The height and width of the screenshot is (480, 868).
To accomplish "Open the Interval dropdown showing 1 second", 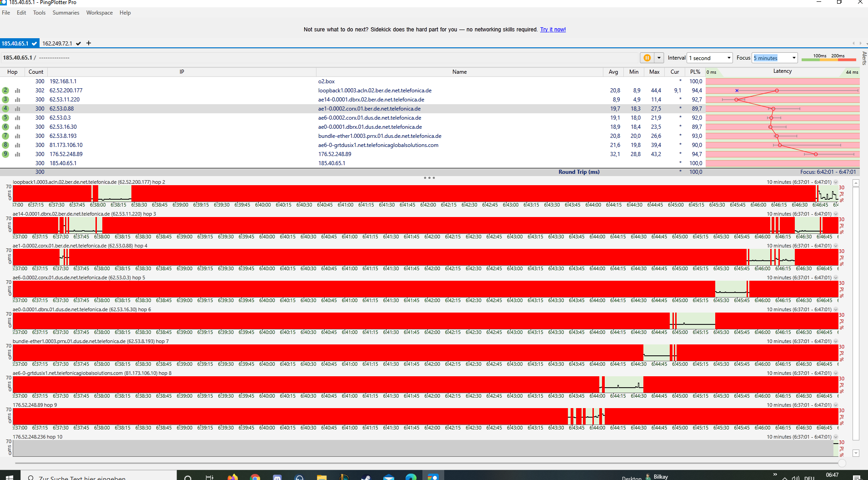I will pos(710,58).
